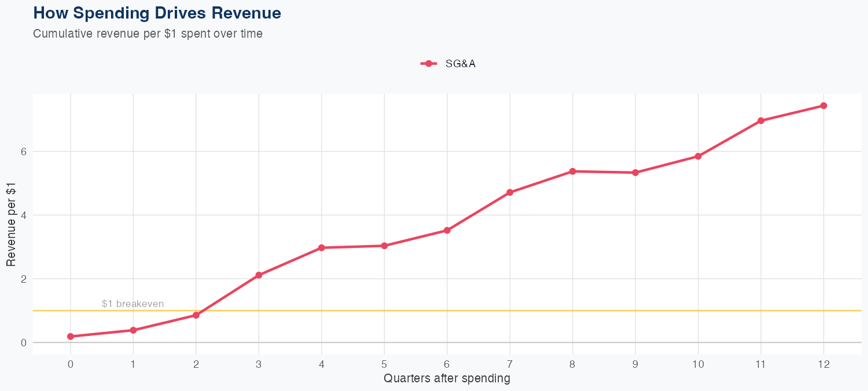Select the data point at quarter 6
Image resolution: width=868 pixels, height=391 pixels.
(447, 231)
